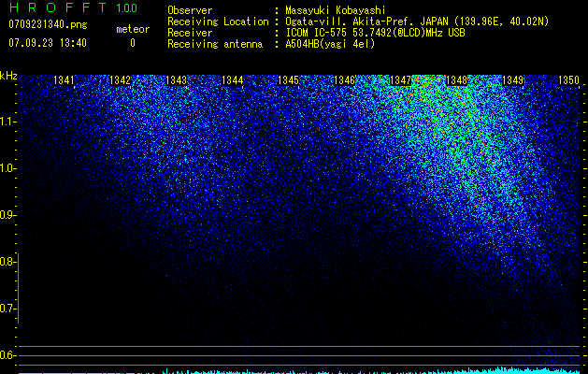This screenshot has height=374, width=588.
Task: Click the 1347 time marker
Action: (x=400, y=80)
